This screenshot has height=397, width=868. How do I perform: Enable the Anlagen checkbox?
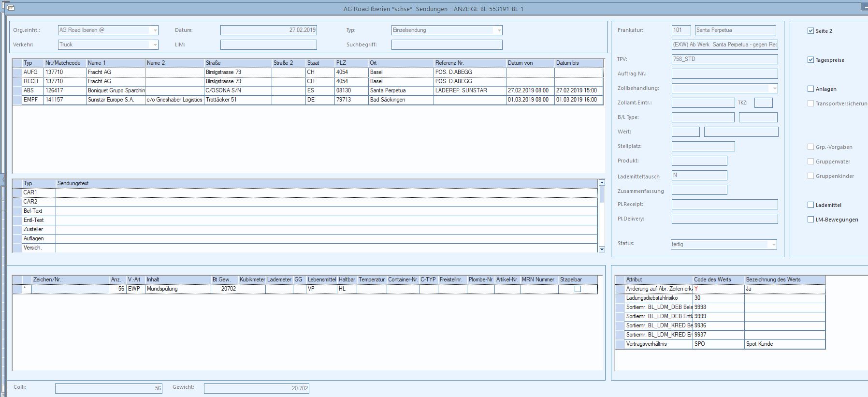tap(810, 89)
